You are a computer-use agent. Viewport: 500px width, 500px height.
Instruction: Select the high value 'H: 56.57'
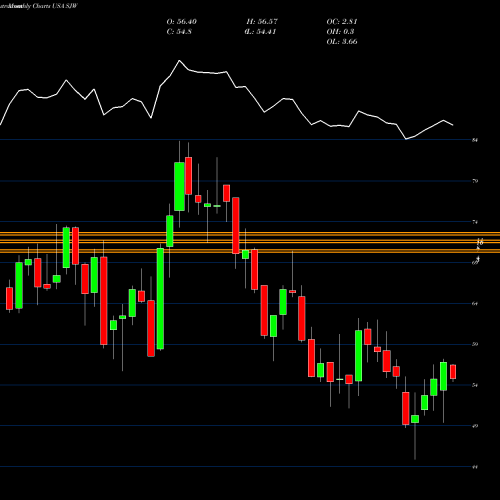pyautogui.click(x=262, y=22)
